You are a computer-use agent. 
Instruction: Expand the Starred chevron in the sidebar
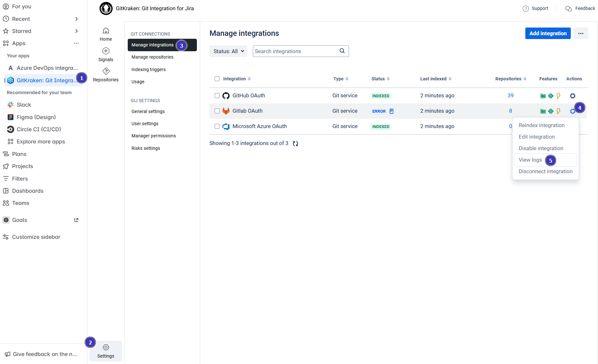(x=76, y=31)
